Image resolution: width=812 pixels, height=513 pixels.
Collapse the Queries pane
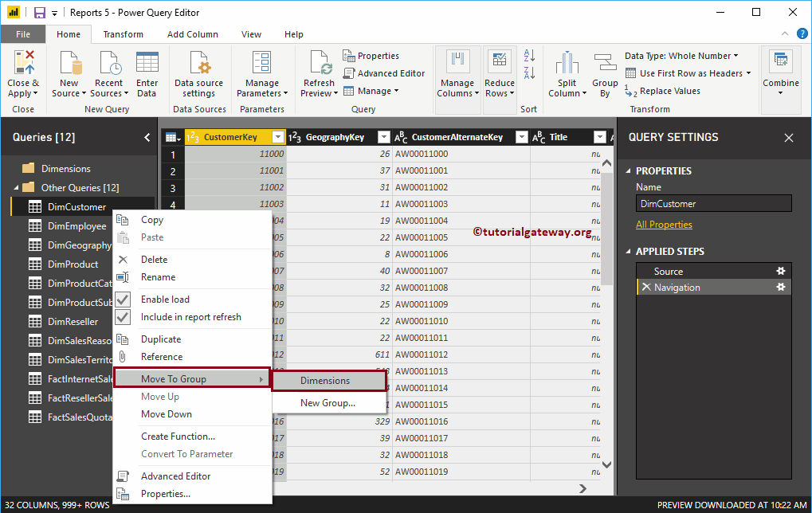tap(146, 136)
